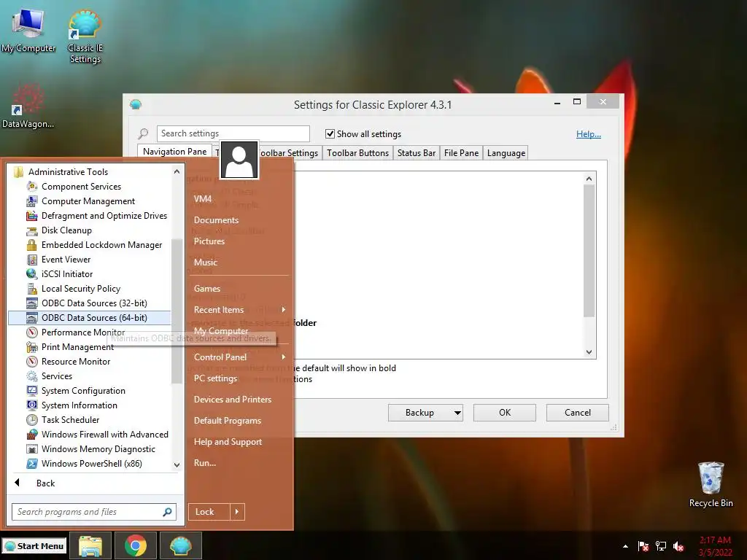
Task: Open Devices and Printers menu item
Action: 233,400
